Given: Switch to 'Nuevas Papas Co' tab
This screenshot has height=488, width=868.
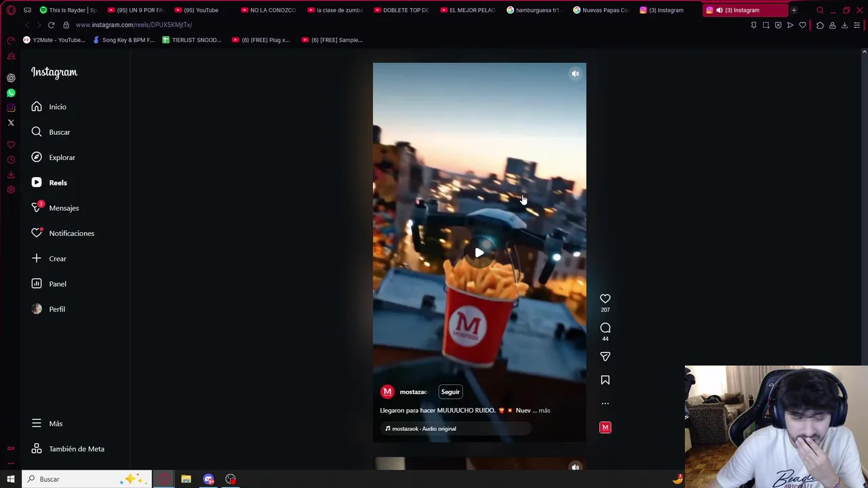Looking at the screenshot, I should point(600,10).
